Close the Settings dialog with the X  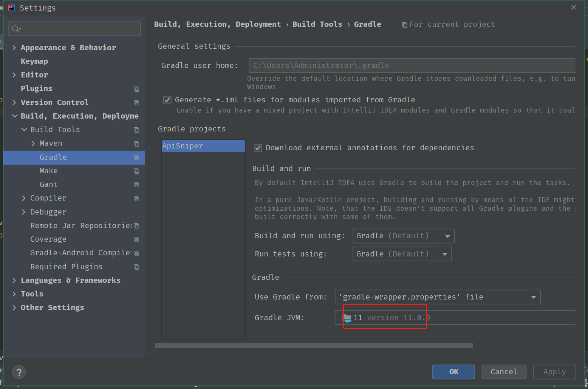[574, 7]
